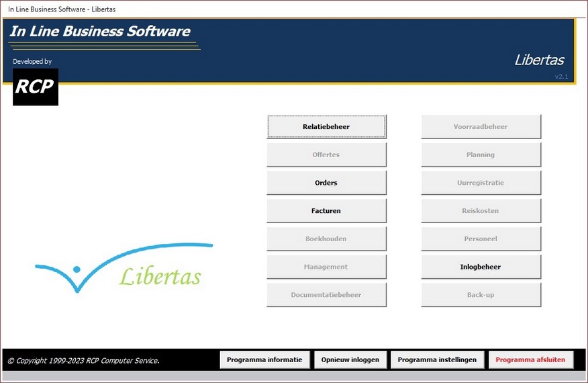The width and height of the screenshot is (588, 383).
Task: Select the Management button
Action: [x=326, y=267]
